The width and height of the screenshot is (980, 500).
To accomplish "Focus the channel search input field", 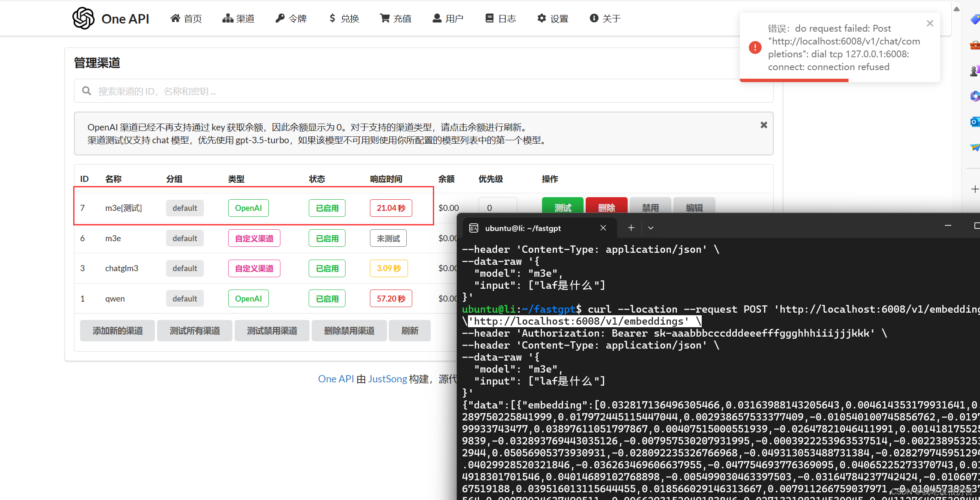I will [423, 91].
